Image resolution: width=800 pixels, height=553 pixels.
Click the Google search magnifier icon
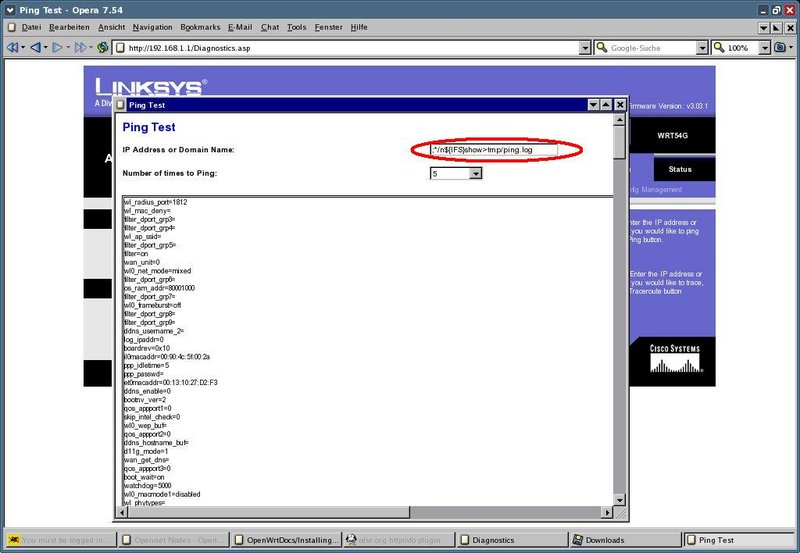(602, 47)
